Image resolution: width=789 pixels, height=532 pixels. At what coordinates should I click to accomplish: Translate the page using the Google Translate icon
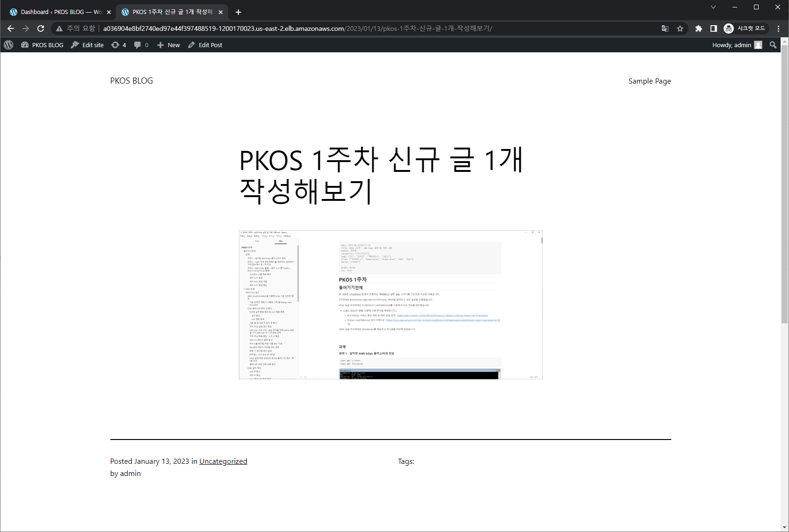[665, 28]
